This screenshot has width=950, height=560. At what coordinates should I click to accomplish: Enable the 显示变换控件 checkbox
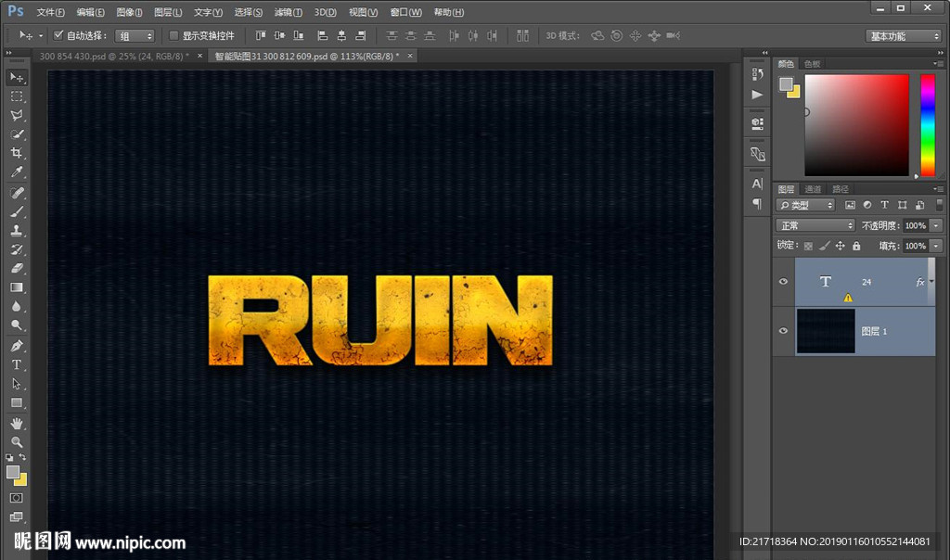pyautogui.click(x=173, y=35)
